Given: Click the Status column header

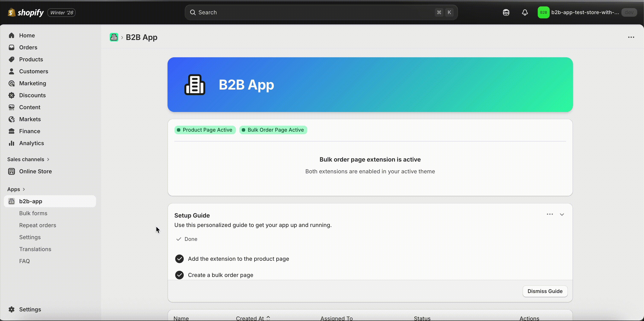Looking at the screenshot, I should click(x=422, y=318).
